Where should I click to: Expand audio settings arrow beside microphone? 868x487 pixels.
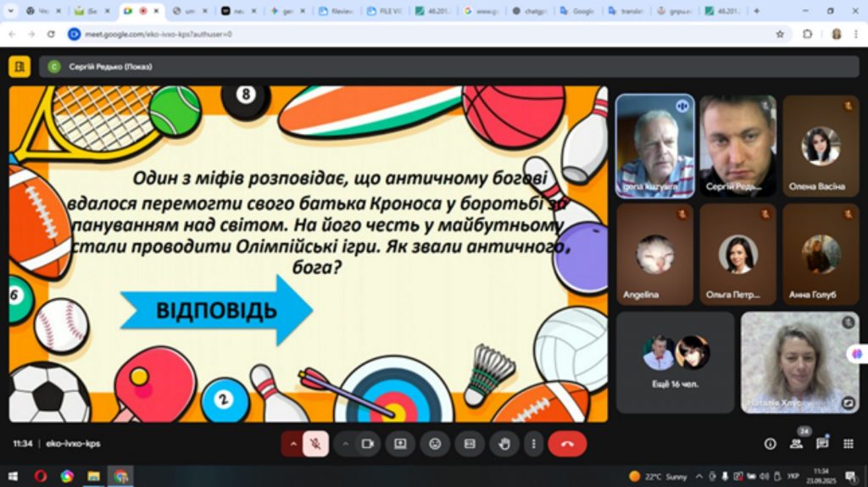click(293, 444)
